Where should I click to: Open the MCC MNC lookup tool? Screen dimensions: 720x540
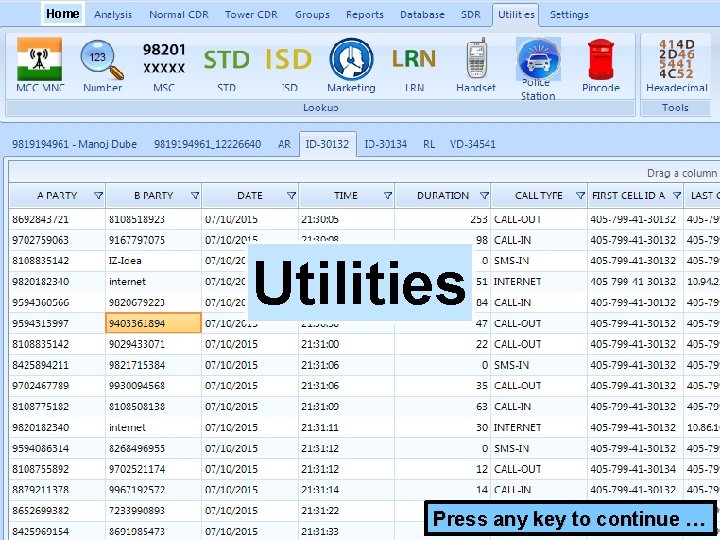pos(40,64)
